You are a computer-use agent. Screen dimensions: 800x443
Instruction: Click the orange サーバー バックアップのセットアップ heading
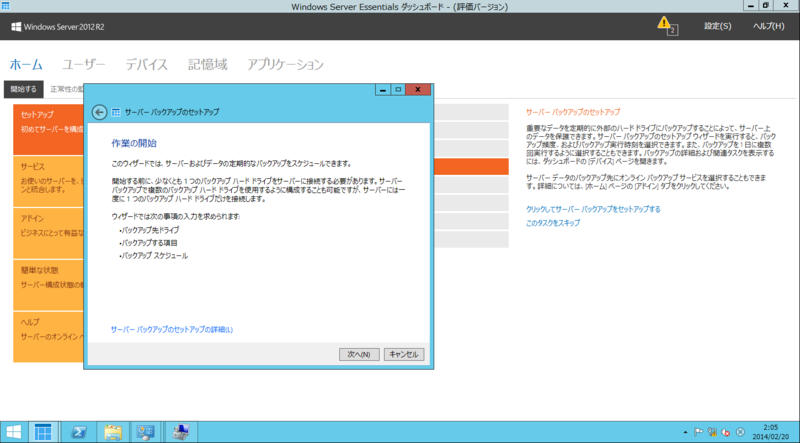(573, 112)
